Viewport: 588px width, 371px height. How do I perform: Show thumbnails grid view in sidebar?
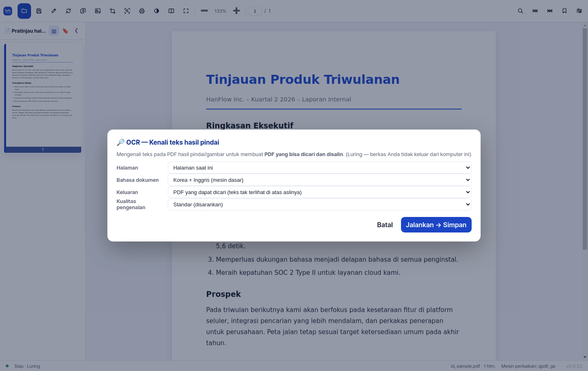tap(54, 31)
